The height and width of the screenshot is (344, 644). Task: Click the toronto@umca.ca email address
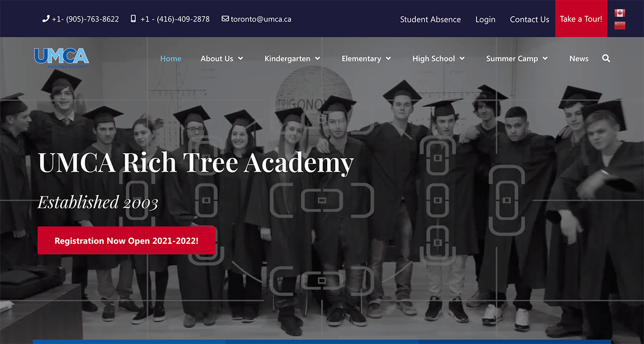[261, 19]
